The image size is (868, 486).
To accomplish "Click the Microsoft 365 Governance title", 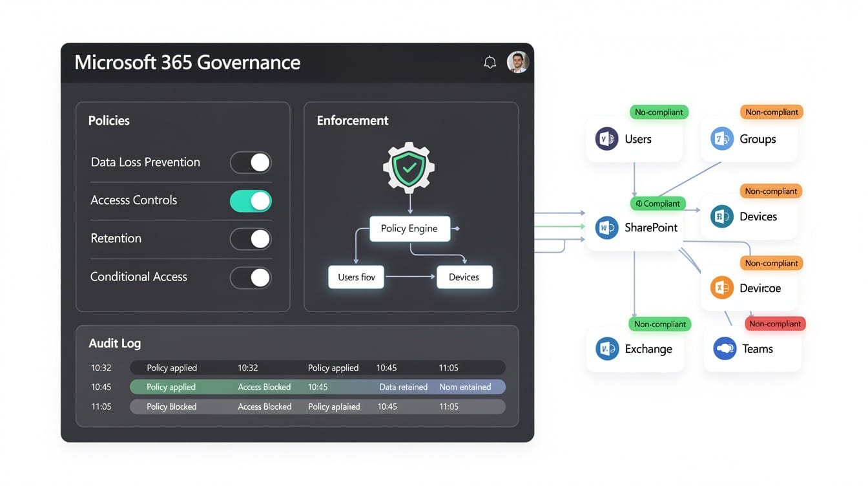I will coord(187,63).
